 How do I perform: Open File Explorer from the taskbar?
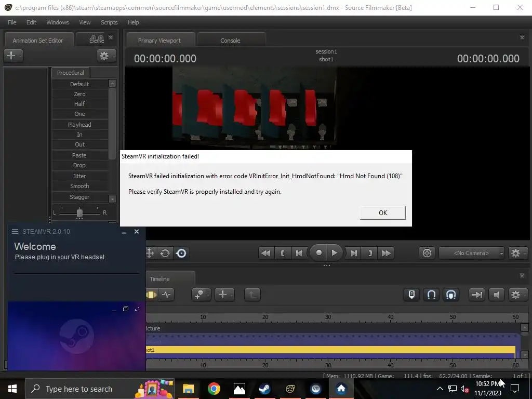tap(188, 389)
